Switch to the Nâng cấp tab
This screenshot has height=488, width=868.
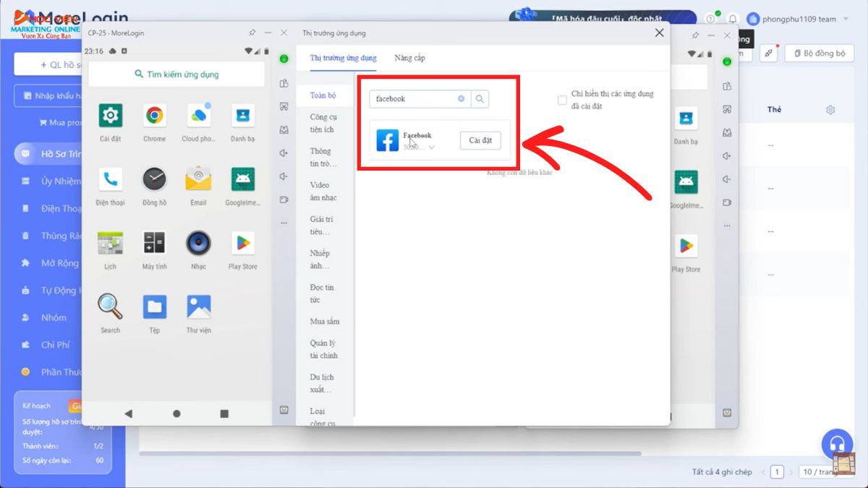point(410,58)
